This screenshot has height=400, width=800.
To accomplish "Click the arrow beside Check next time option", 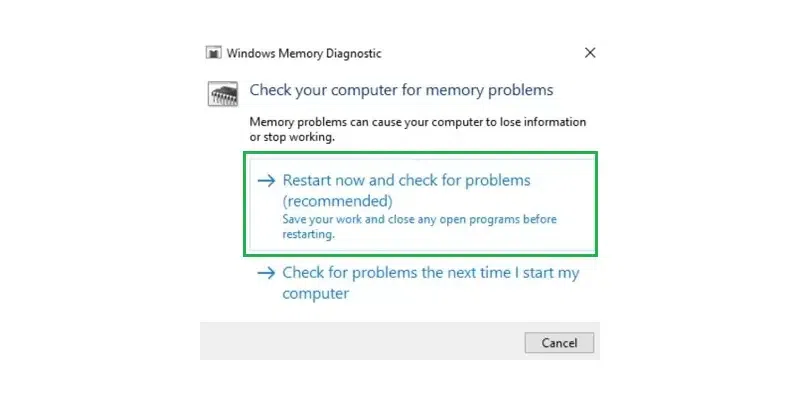I will (266, 273).
